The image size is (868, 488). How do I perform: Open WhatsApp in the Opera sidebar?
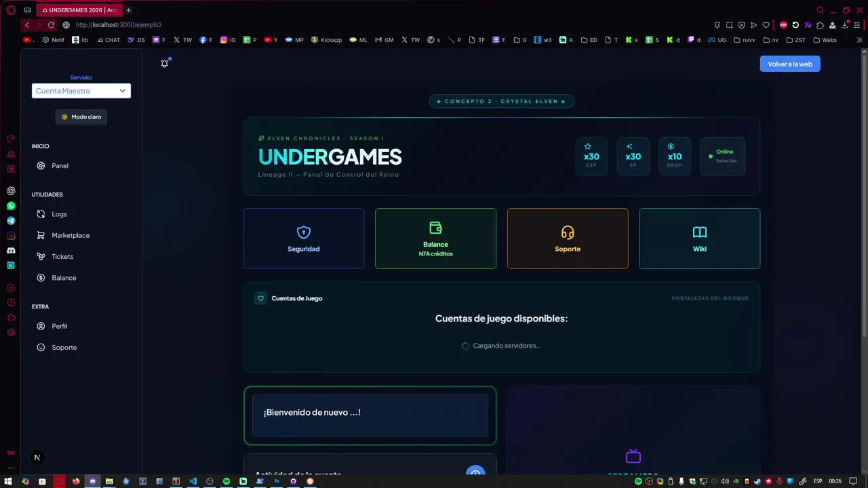pyautogui.click(x=11, y=206)
